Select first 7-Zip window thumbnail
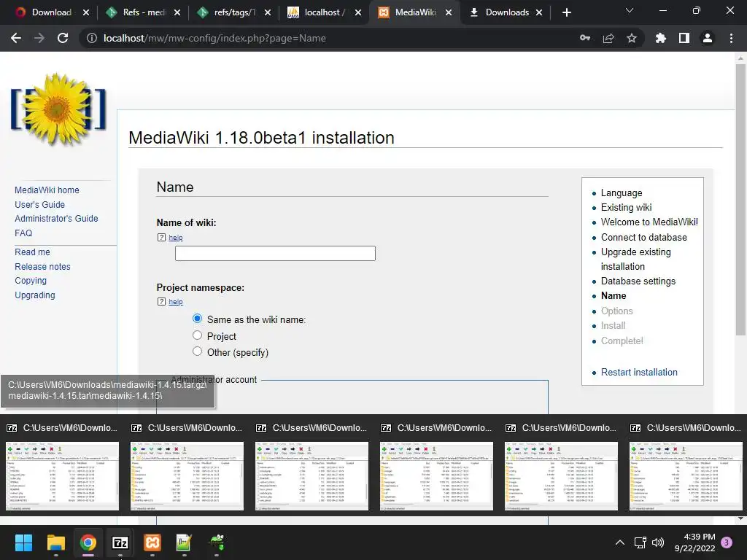Viewport: 747px width, 560px height. tap(63, 475)
